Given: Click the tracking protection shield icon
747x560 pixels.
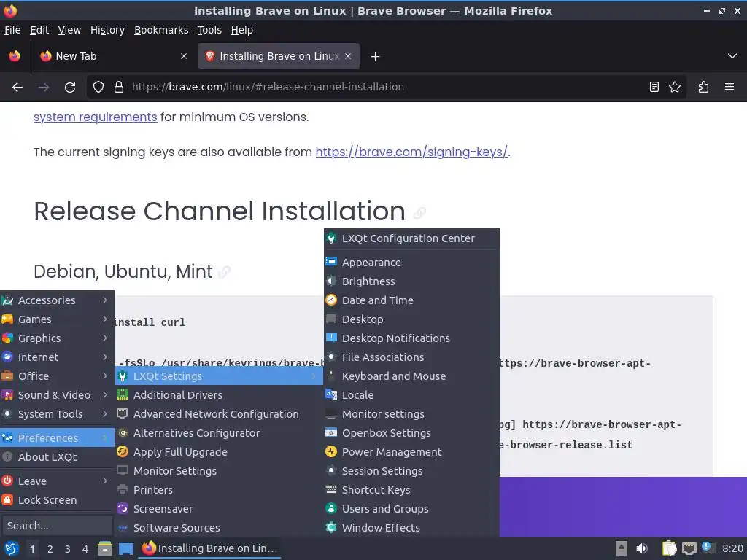Looking at the screenshot, I should pos(98,87).
